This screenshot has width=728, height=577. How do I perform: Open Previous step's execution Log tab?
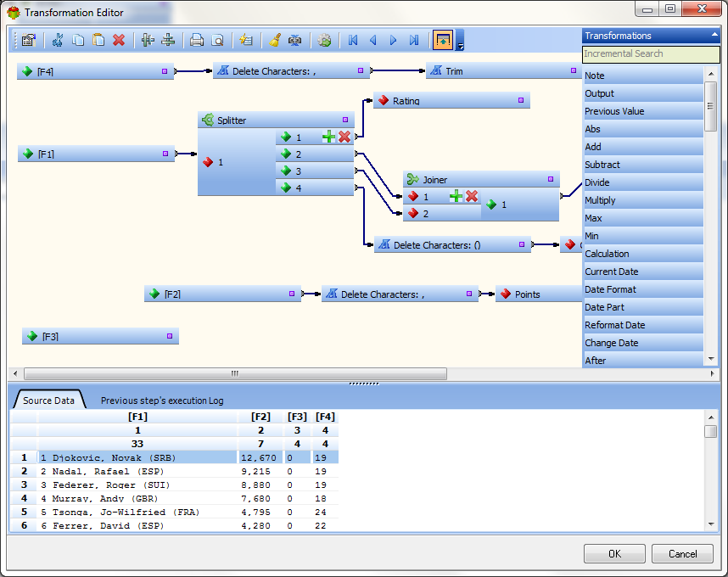(x=162, y=401)
